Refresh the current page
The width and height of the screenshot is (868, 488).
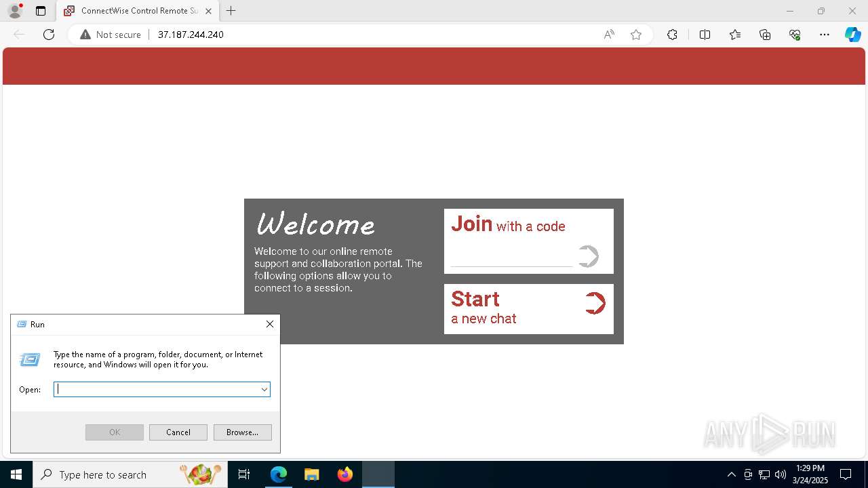point(49,35)
